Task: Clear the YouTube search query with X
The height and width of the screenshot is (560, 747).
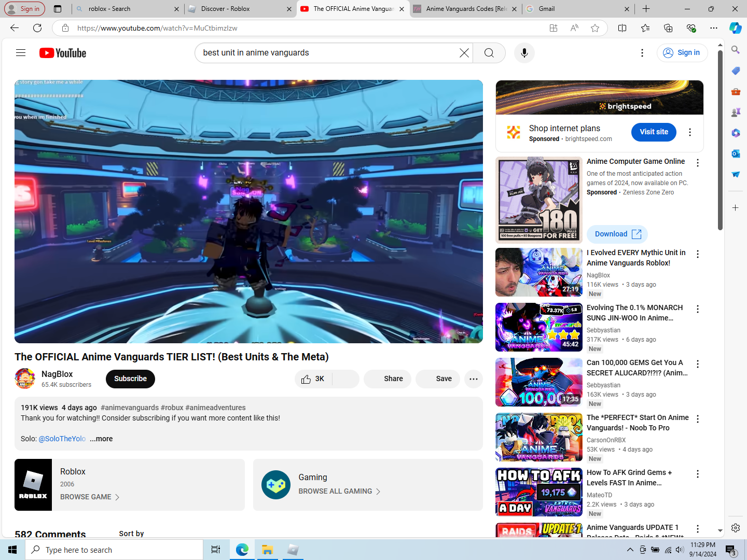Action: click(464, 53)
